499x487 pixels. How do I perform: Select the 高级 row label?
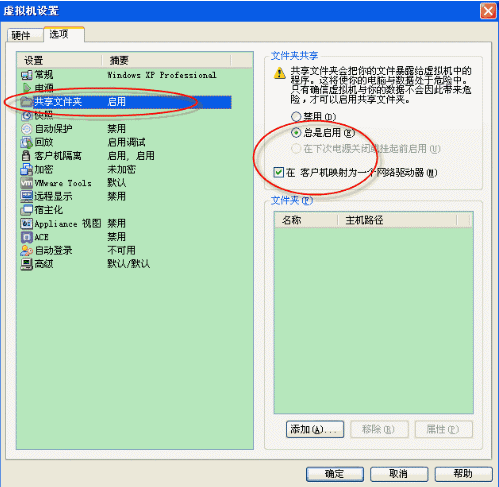tap(44, 264)
